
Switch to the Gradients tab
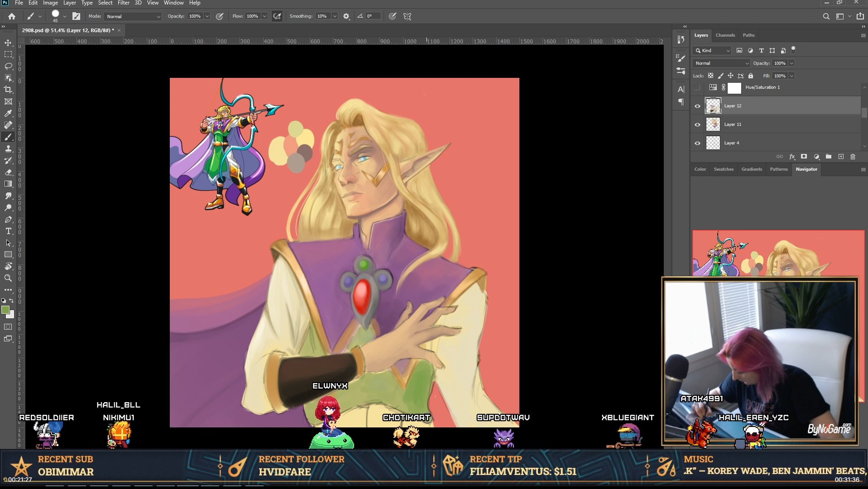752,169
